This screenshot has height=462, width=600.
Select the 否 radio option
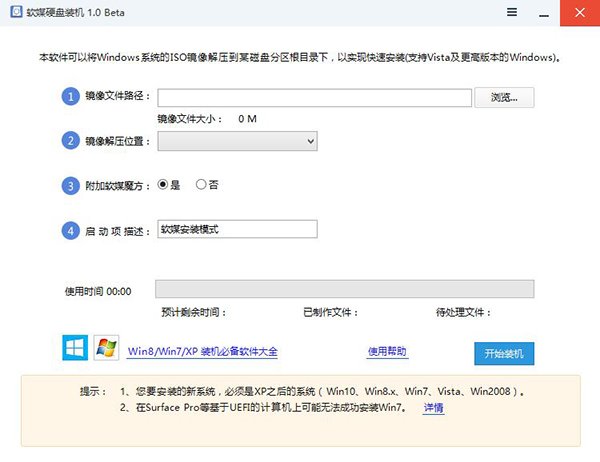[x=207, y=185]
